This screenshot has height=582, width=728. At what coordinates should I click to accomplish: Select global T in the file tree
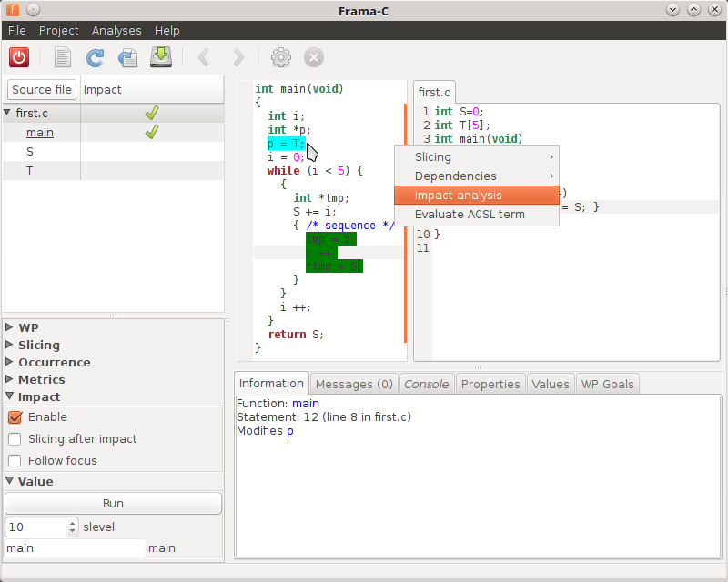pyautogui.click(x=30, y=171)
